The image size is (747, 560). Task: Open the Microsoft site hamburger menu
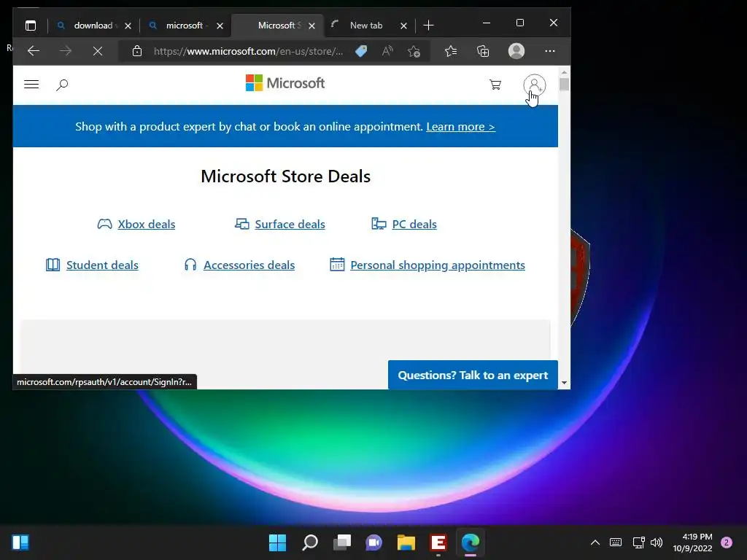pos(31,85)
